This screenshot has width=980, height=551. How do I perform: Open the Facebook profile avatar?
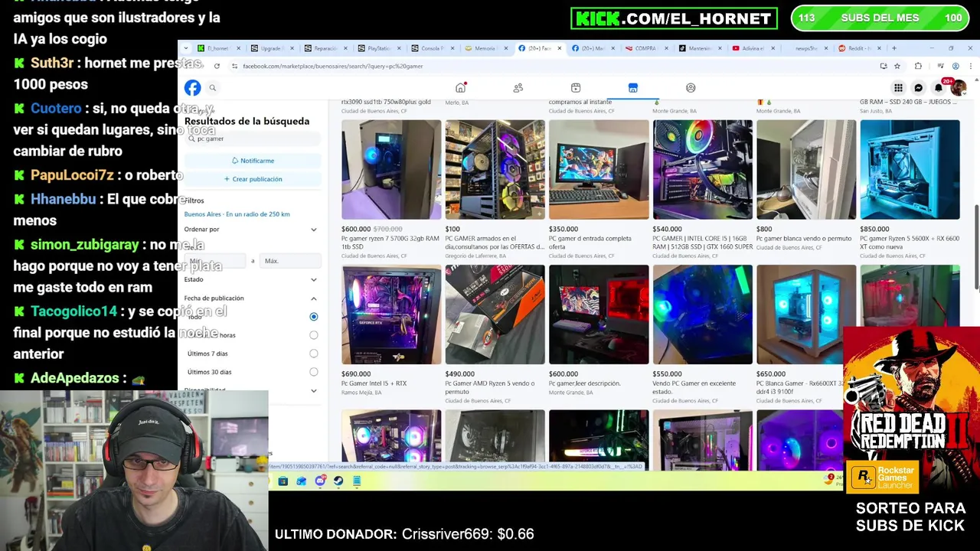click(958, 88)
